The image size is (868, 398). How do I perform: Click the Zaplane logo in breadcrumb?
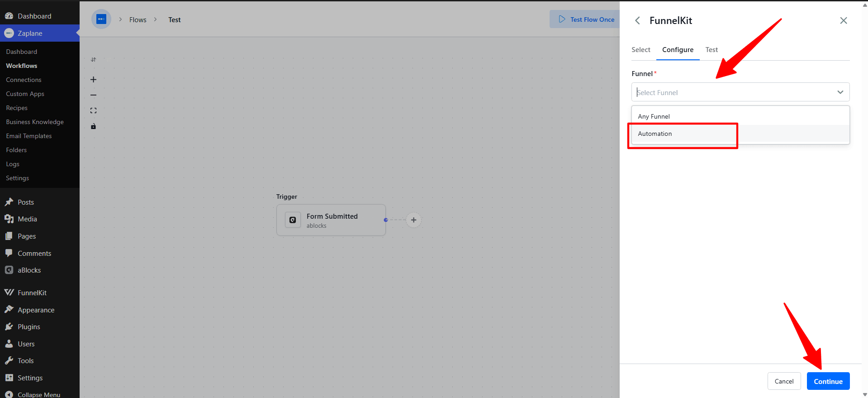(x=101, y=19)
